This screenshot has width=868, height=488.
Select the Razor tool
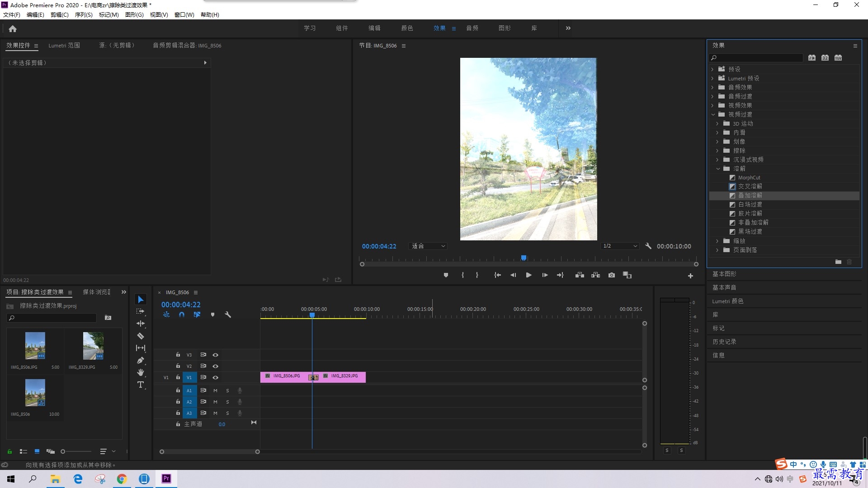[141, 336]
